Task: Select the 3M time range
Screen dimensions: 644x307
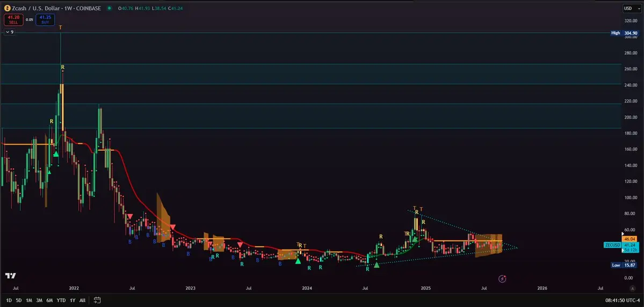Action: 39,301
